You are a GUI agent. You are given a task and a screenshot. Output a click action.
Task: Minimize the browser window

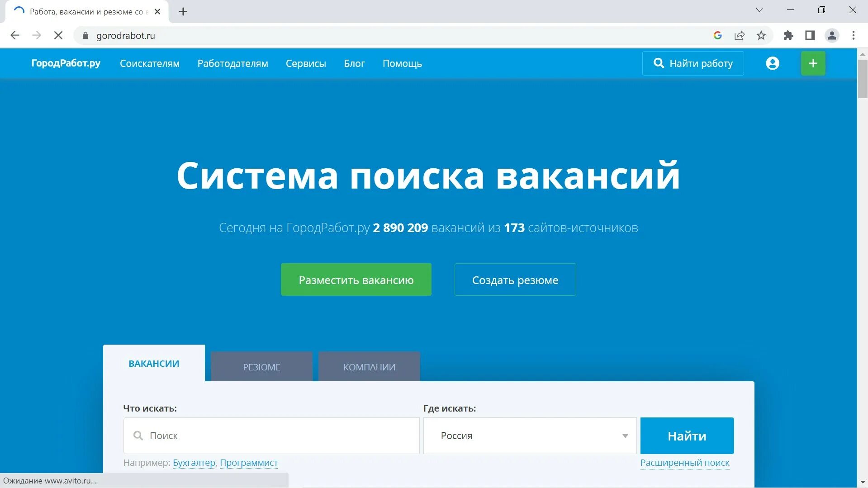click(x=791, y=10)
